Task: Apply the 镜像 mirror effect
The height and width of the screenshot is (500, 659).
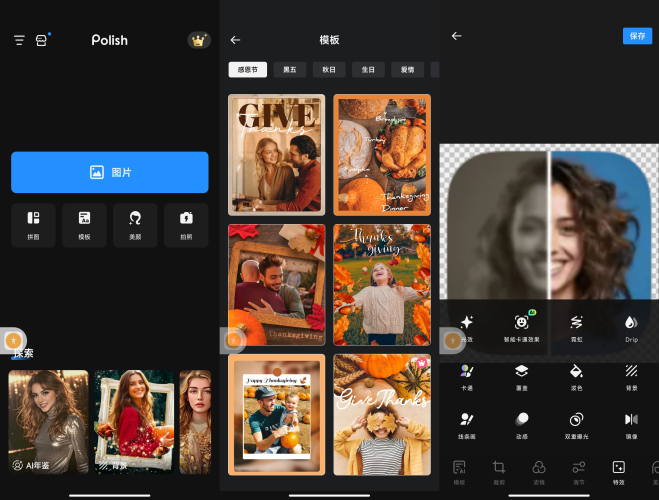Action: click(631, 424)
